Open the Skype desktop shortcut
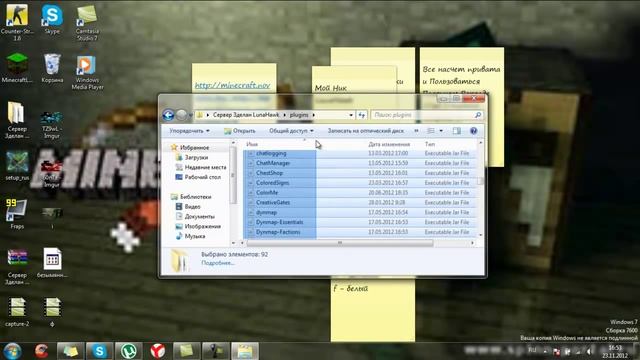The image size is (640, 360). point(52,19)
